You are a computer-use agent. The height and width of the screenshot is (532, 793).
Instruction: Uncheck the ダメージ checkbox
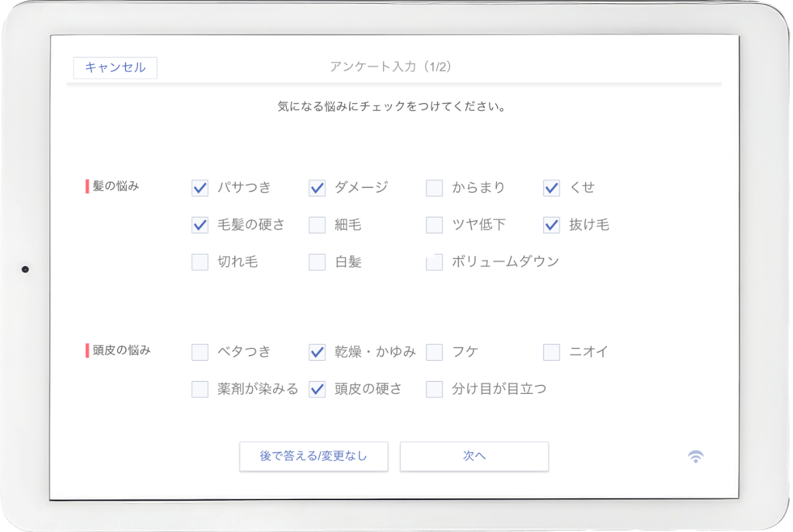(x=317, y=187)
